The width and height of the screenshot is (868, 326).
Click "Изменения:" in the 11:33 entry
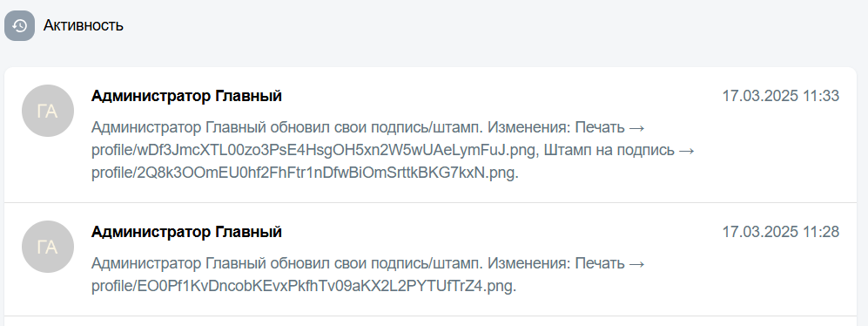click(529, 127)
